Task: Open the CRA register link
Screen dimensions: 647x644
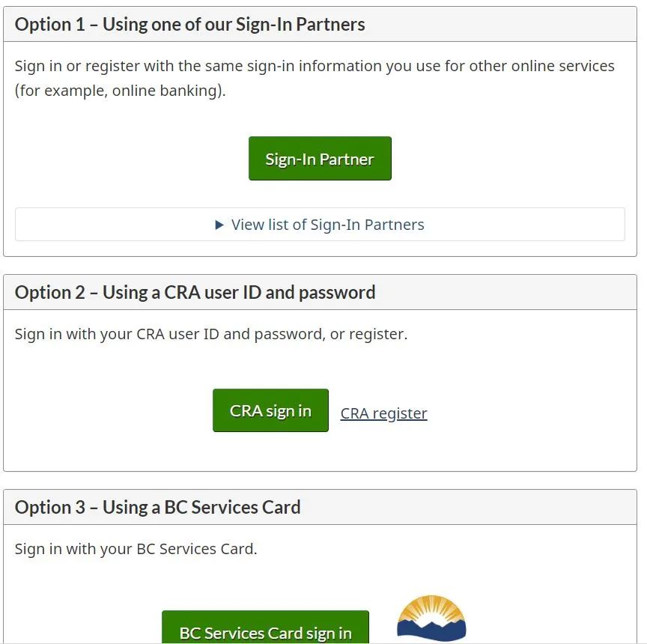Action: pyautogui.click(x=383, y=413)
